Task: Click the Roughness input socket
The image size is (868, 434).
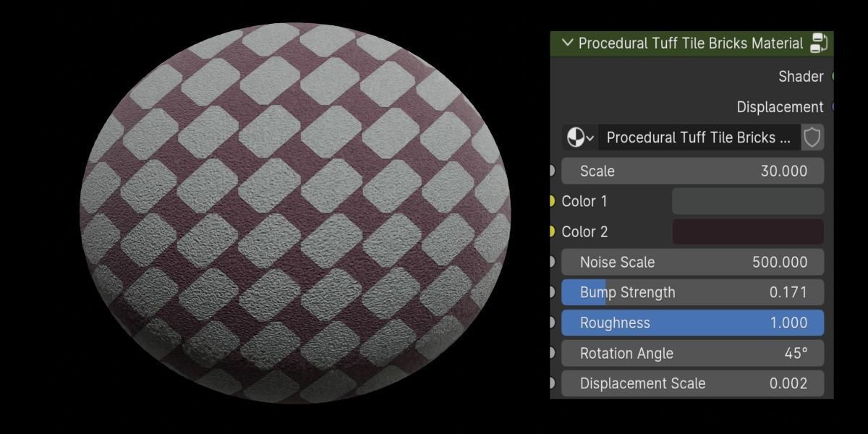Action: [552, 323]
